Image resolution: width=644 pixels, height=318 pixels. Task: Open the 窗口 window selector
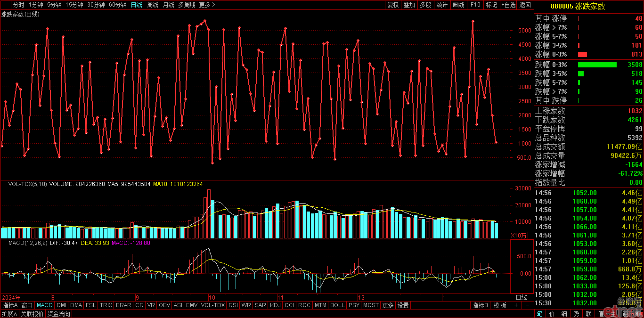point(27,305)
